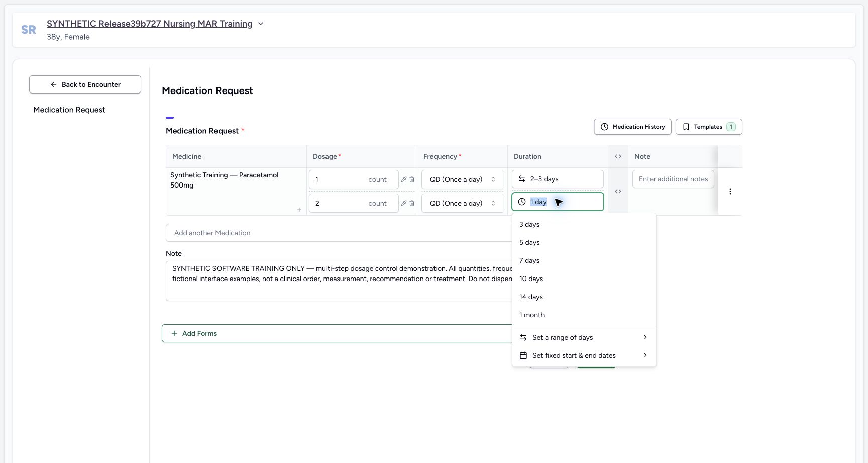Click the edit pencil icon for dosage 2 count
The width and height of the screenshot is (868, 463).
[404, 203]
